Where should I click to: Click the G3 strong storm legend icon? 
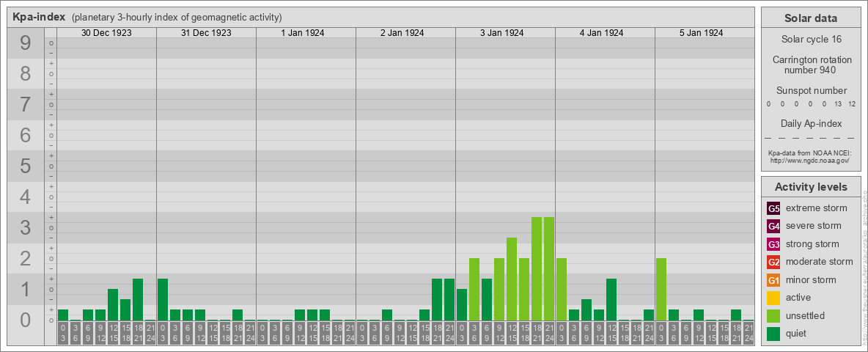coord(774,244)
